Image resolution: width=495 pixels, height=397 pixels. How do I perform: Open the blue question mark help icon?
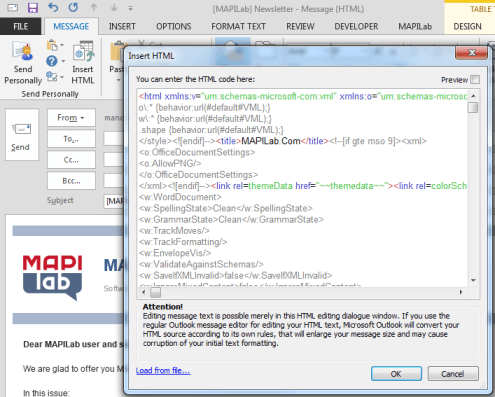[x=52, y=61]
